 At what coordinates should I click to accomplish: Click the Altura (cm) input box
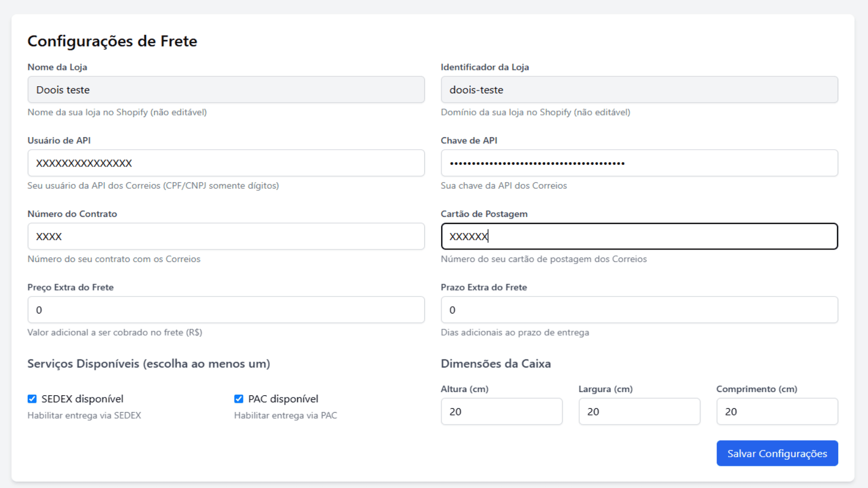point(501,412)
